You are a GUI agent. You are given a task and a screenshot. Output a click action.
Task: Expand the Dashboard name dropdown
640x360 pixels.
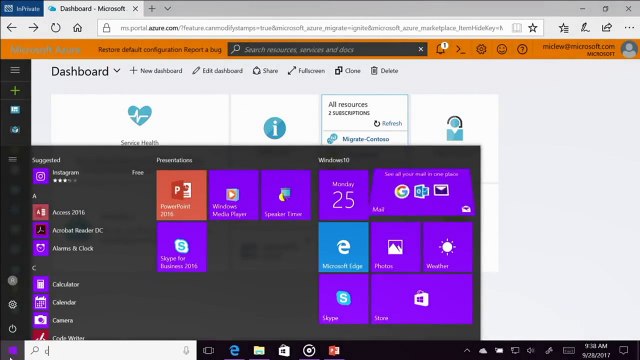(117, 71)
